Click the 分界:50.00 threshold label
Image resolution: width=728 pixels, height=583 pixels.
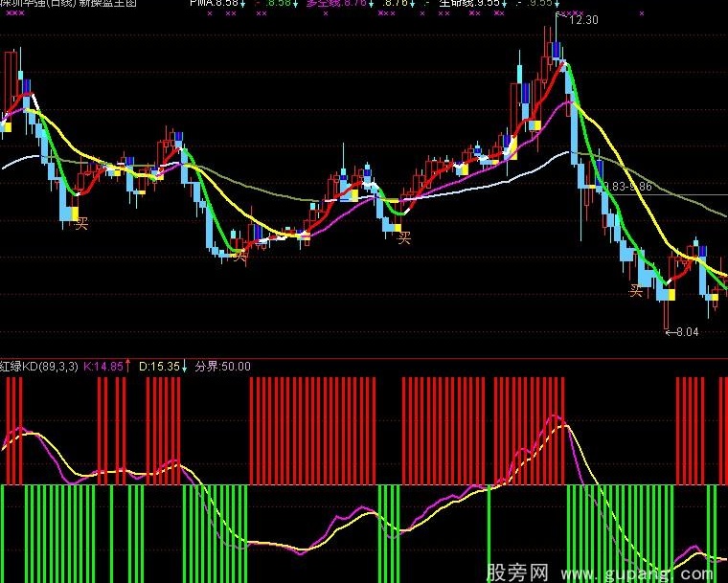(x=223, y=367)
